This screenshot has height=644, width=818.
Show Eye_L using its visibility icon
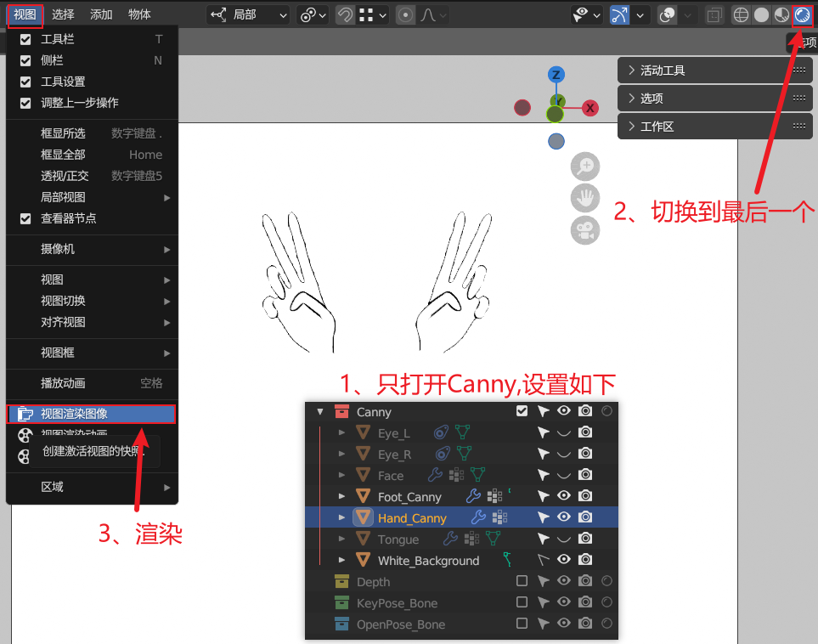563,432
